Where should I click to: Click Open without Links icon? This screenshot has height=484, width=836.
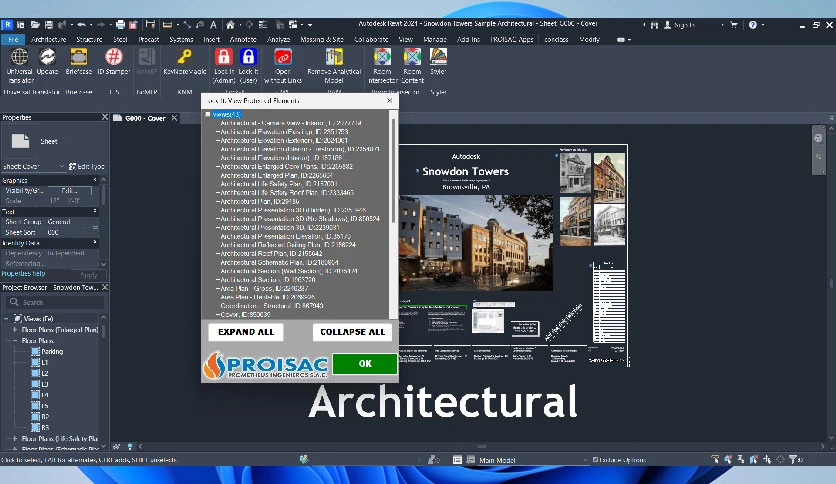[x=283, y=57]
